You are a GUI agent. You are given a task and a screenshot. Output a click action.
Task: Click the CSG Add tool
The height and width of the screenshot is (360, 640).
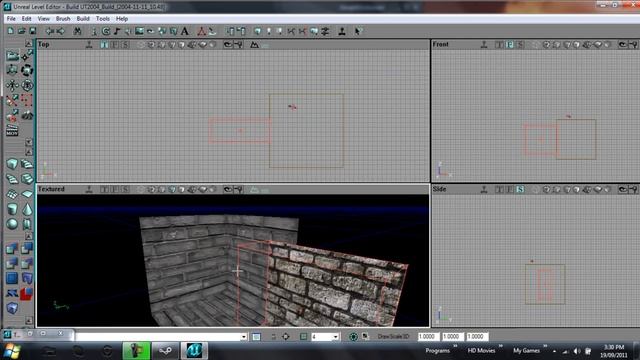12,248
